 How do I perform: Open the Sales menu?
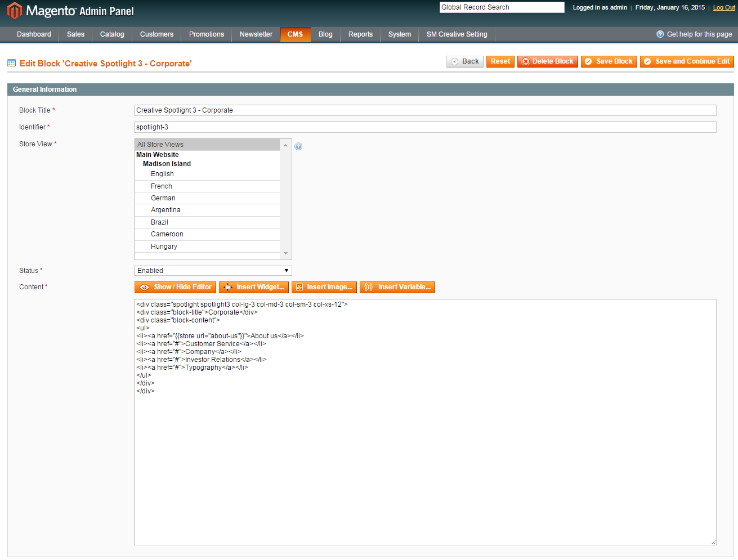[x=75, y=34]
